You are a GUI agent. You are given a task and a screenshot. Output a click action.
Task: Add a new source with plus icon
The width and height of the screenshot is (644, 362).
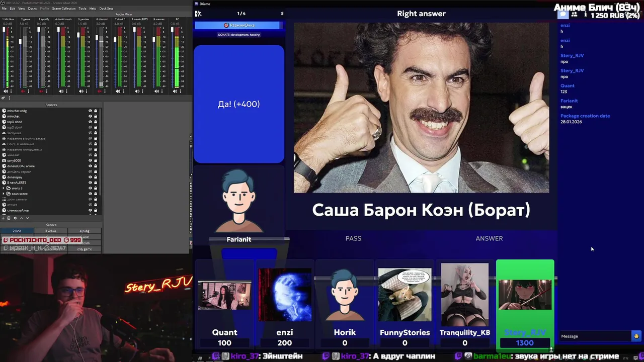coord(4,218)
